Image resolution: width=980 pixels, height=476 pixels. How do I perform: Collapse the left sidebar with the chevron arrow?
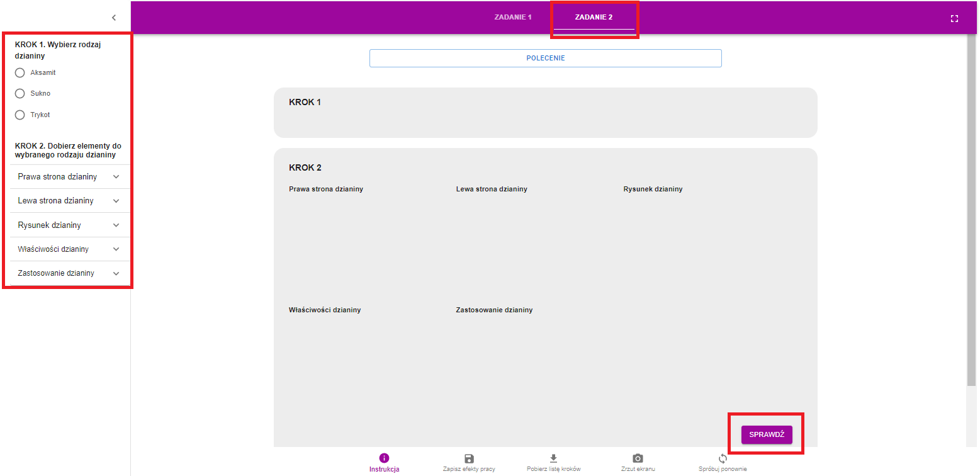coord(114,18)
